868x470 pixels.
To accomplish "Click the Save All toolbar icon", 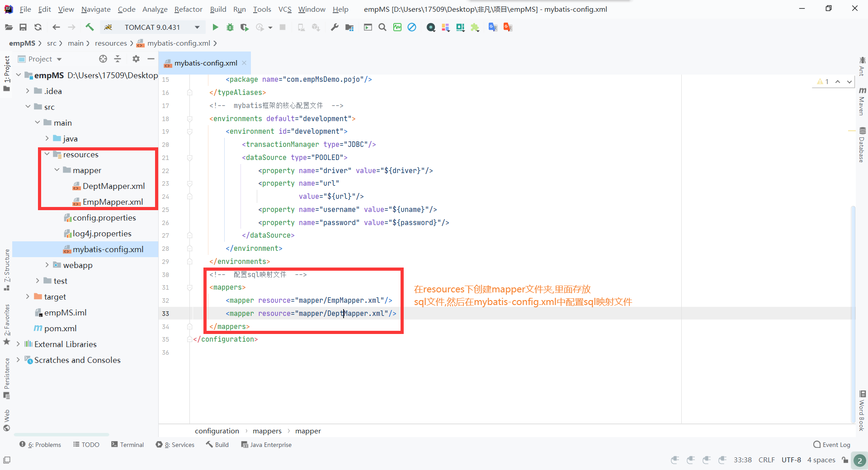I will tap(23, 27).
